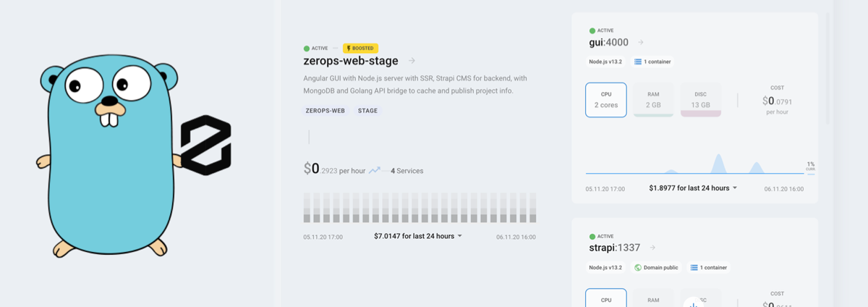Click the Domain public globe icon
The width and height of the screenshot is (868, 307).
point(638,267)
